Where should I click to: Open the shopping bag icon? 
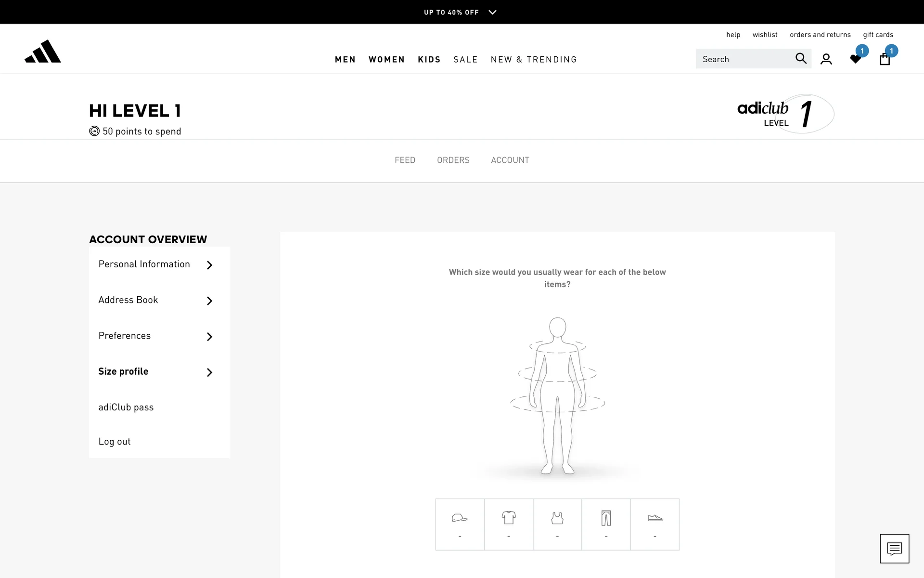[885, 59]
